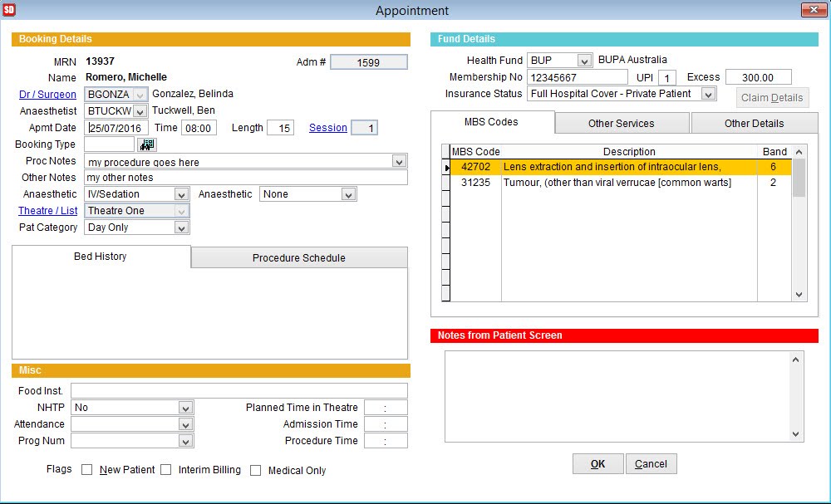Click the appointment Time field

click(x=199, y=128)
